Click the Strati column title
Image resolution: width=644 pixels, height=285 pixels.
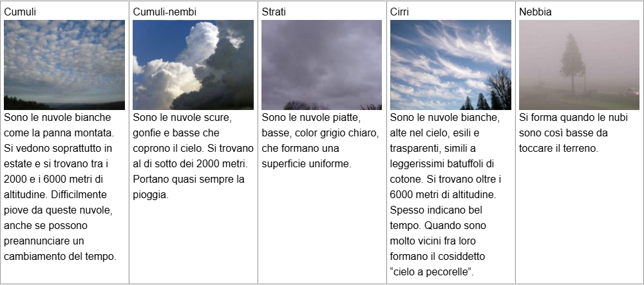click(274, 12)
